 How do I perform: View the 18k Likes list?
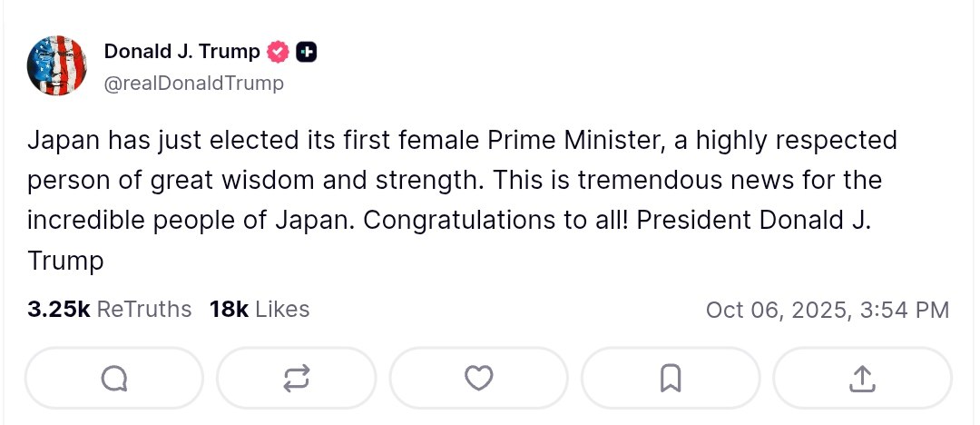pos(260,310)
